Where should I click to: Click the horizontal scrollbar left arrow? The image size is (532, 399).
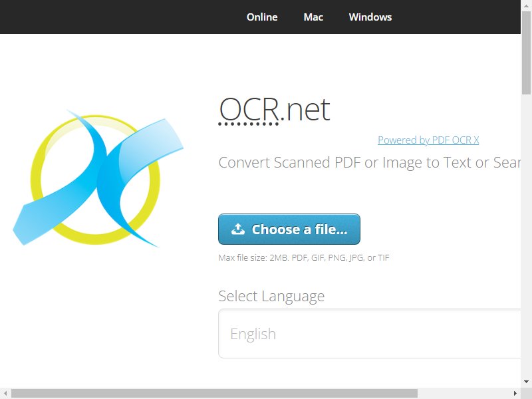[5, 393]
